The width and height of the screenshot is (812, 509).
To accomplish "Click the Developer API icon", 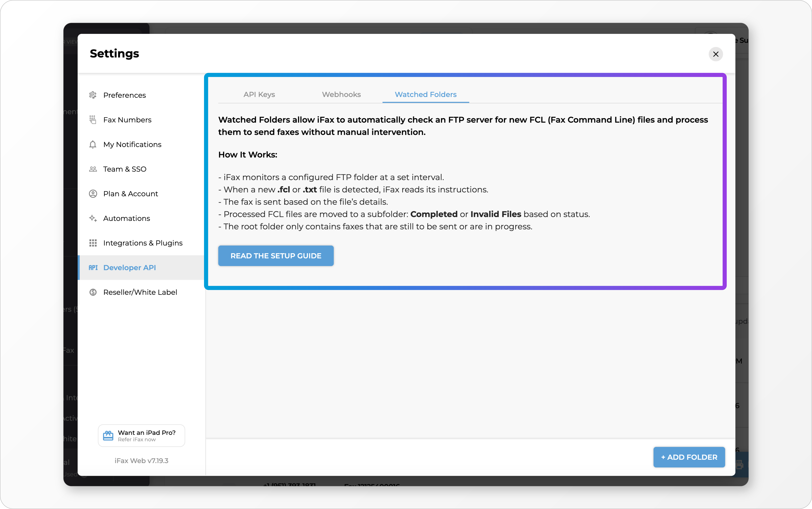I will [93, 268].
